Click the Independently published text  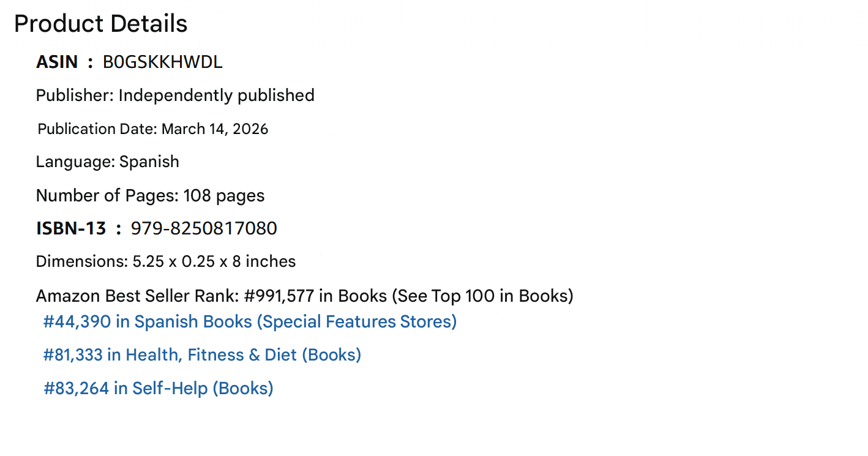(x=216, y=95)
